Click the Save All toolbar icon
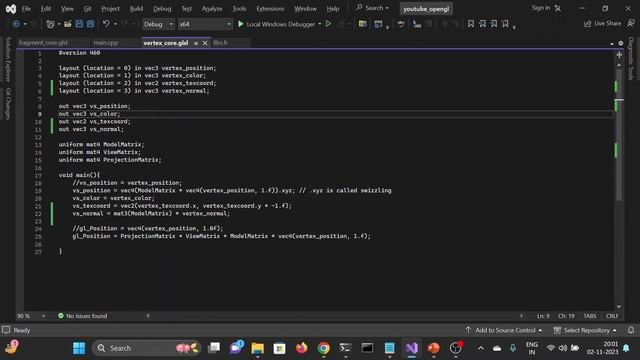The image size is (640, 360). (91, 24)
